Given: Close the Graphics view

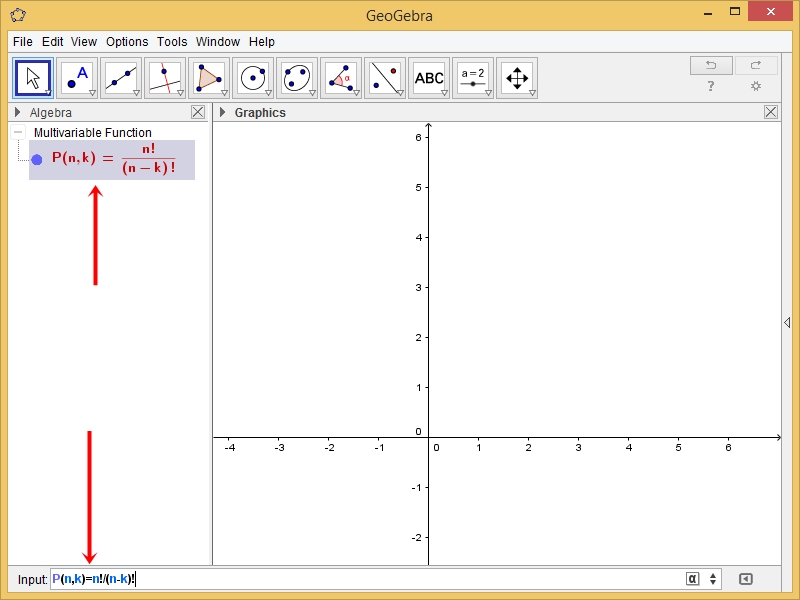Looking at the screenshot, I should pos(771,112).
